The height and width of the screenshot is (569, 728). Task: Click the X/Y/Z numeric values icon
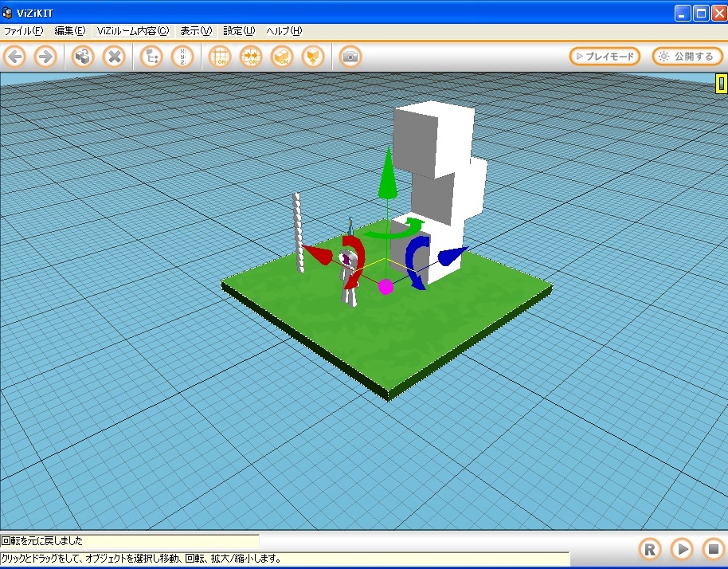click(182, 57)
